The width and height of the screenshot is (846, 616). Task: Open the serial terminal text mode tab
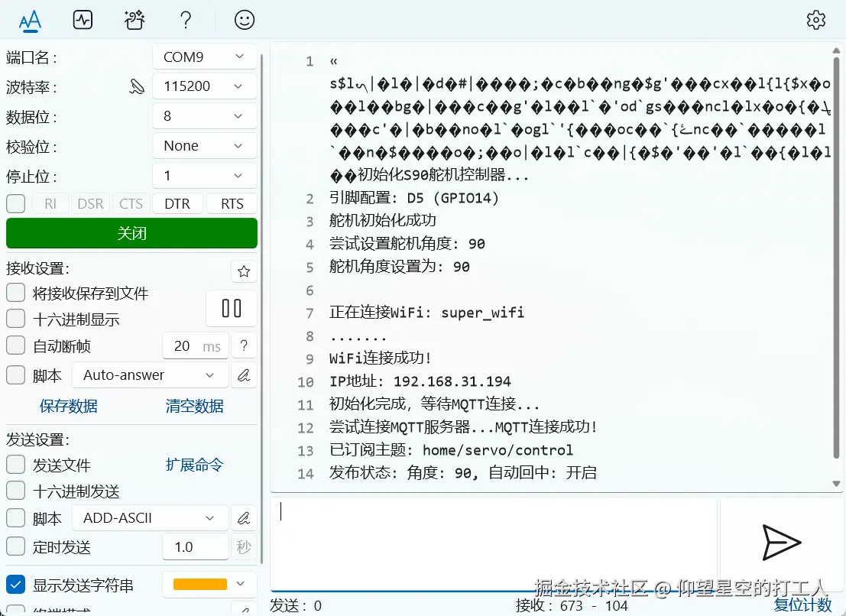click(31, 21)
